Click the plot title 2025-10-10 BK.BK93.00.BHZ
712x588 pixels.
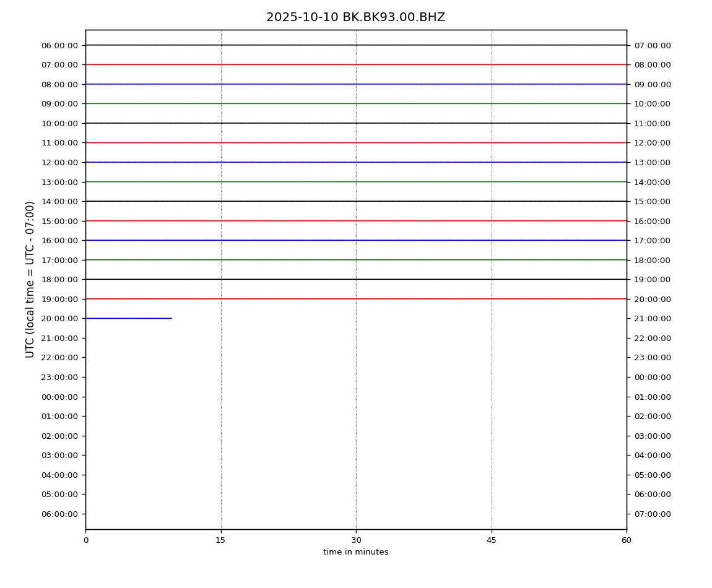click(355, 17)
